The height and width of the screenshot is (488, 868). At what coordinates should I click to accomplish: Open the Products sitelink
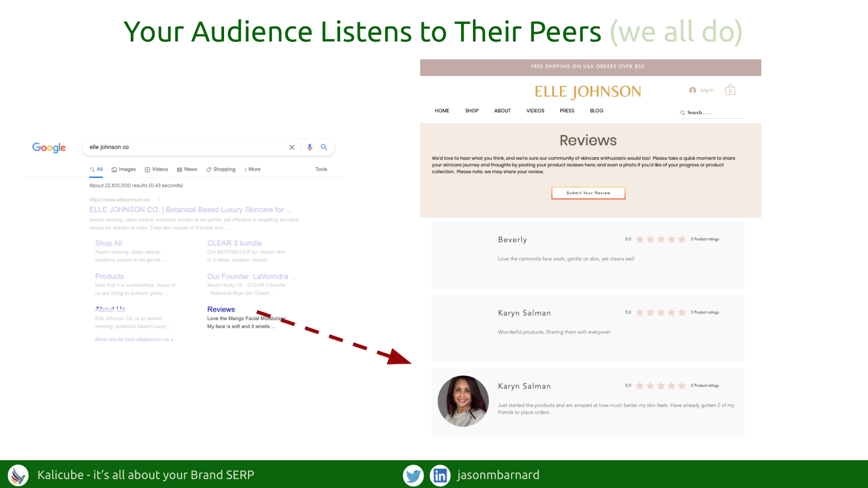pyautogui.click(x=110, y=276)
